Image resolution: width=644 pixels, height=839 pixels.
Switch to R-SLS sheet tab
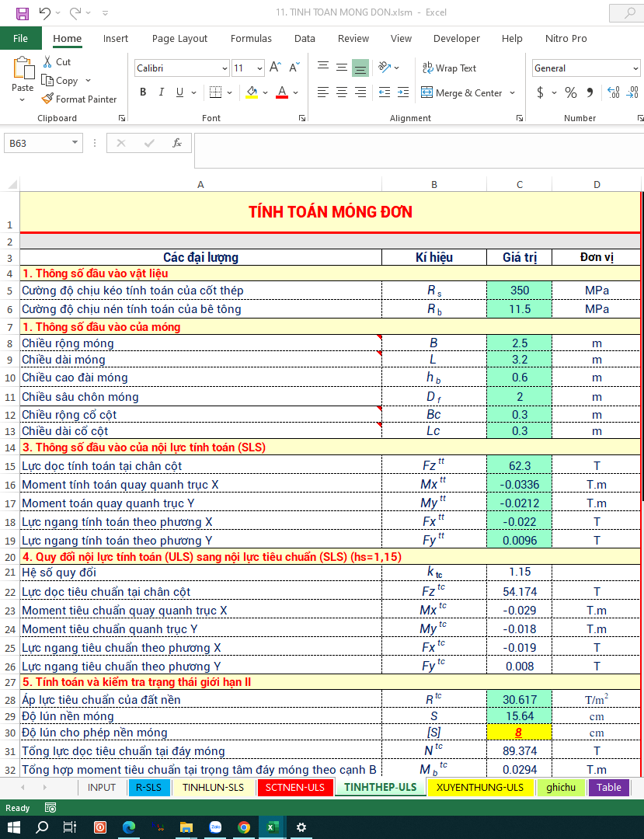click(148, 787)
